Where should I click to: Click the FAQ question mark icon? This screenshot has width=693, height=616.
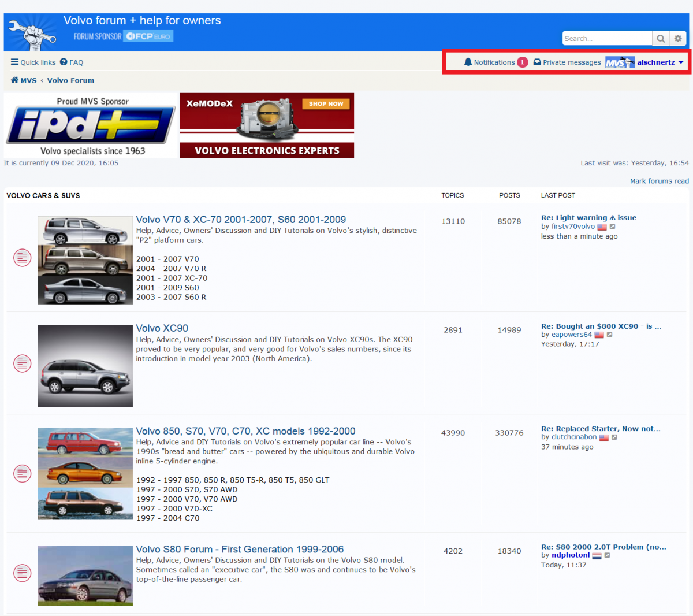point(64,62)
